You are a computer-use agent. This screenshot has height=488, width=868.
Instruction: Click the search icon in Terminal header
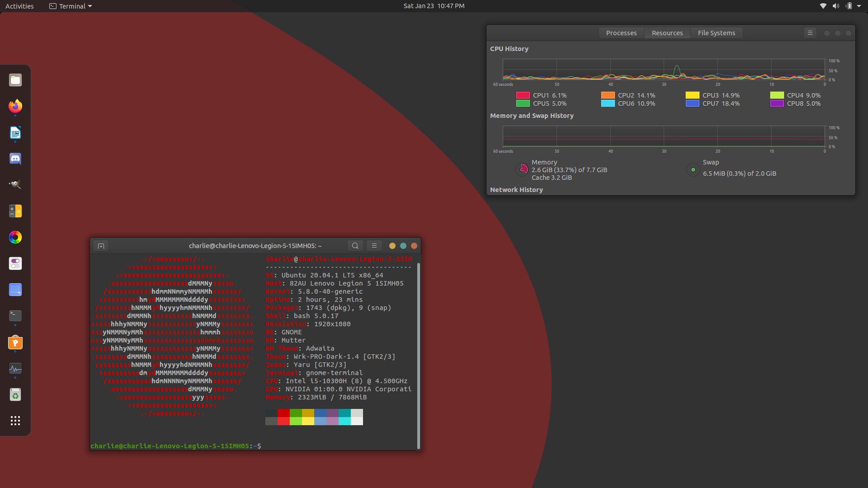click(x=355, y=246)
